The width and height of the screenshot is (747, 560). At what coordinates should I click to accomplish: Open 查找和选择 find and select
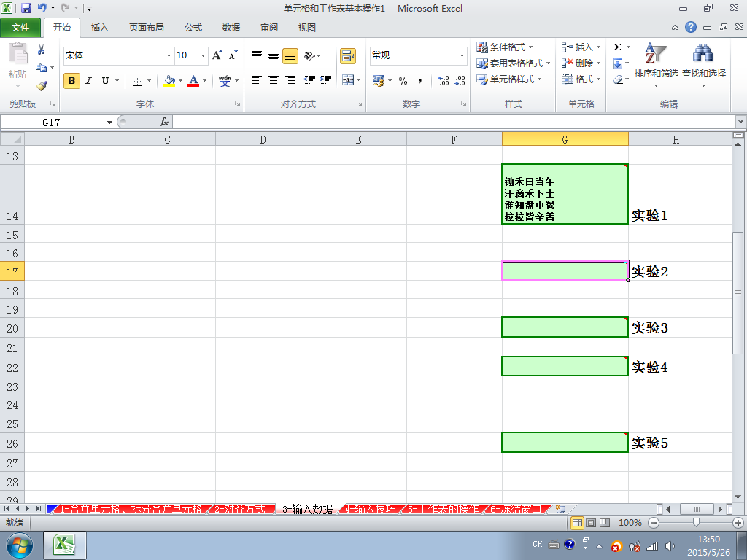pos(704,64)
